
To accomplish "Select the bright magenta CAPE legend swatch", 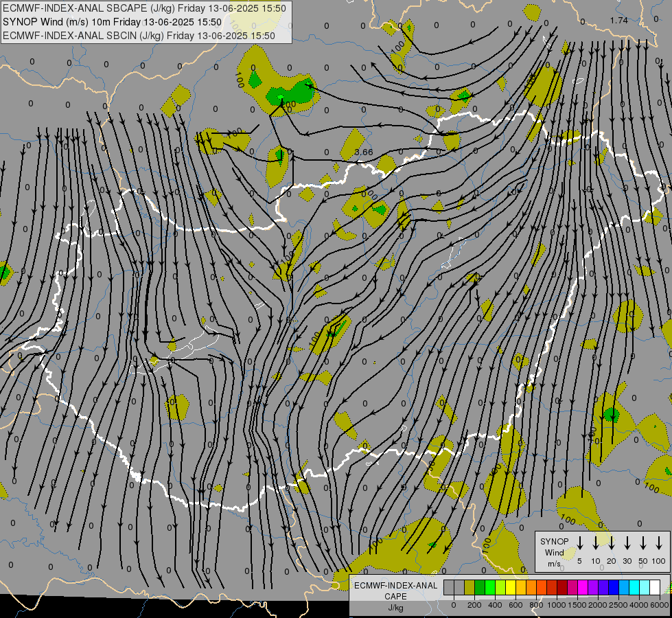I will click(583, 587).
